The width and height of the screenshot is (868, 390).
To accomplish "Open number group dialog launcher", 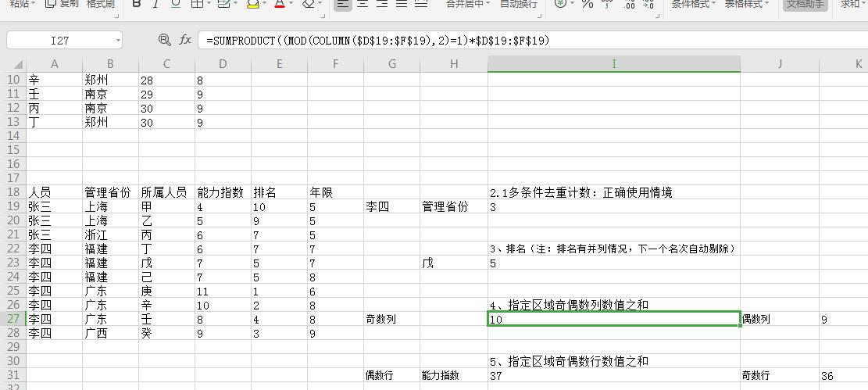I will pos(659,16).
